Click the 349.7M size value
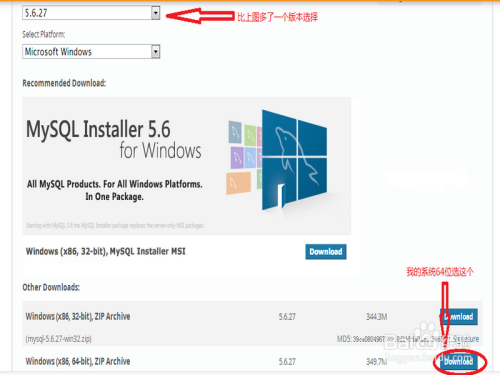This screenshot has height=375, width=500. coord(377,362)
